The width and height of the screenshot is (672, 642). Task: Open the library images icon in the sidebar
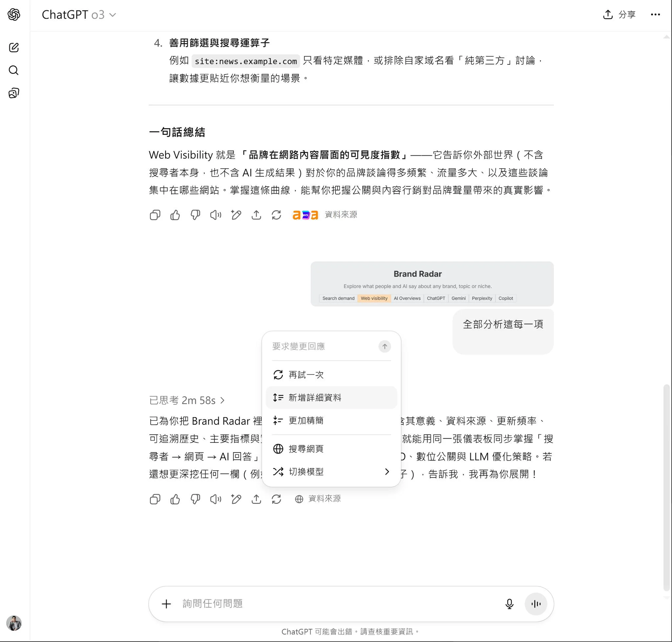coord(14,93)
